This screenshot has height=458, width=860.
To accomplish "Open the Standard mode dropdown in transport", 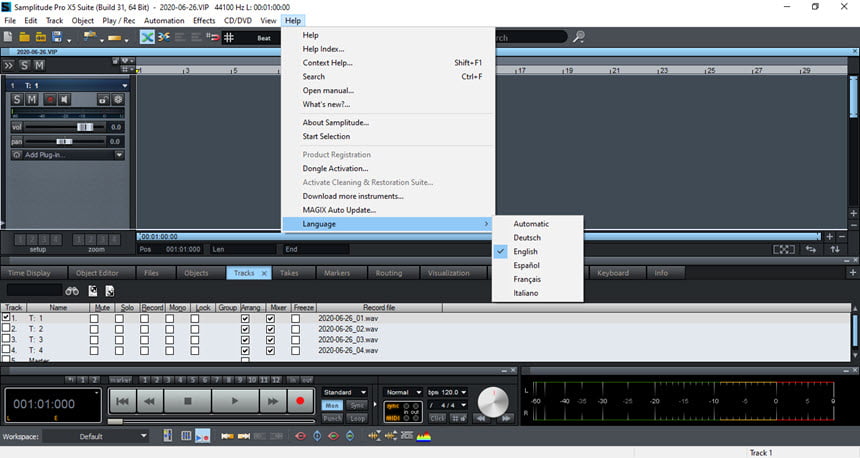I will (344, 392).
